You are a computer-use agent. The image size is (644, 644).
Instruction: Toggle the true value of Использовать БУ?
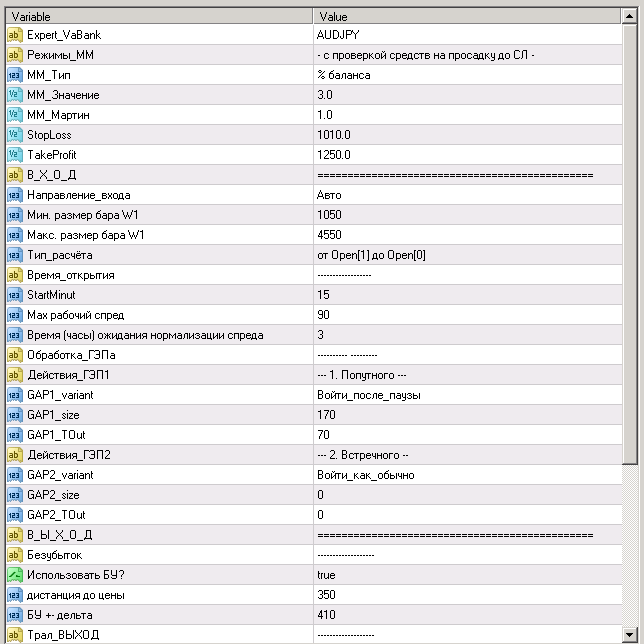(x=468, y=575)
